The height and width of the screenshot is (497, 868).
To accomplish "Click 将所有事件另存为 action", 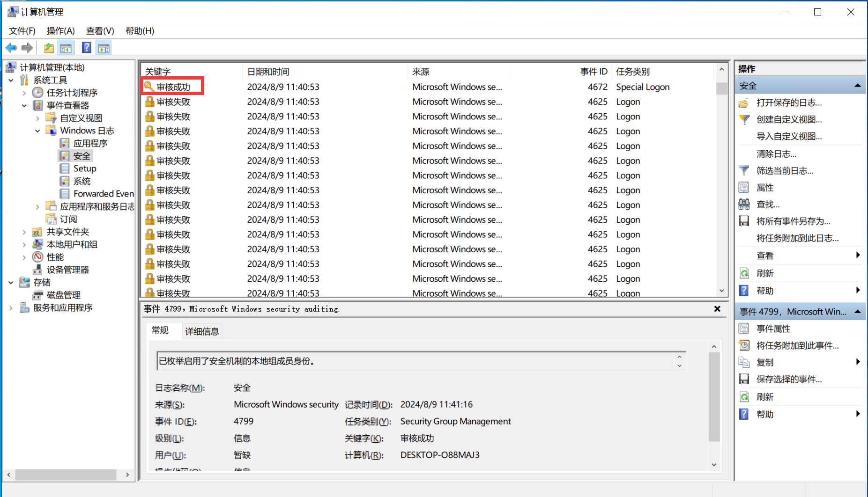I will click(x=793, y=221).
